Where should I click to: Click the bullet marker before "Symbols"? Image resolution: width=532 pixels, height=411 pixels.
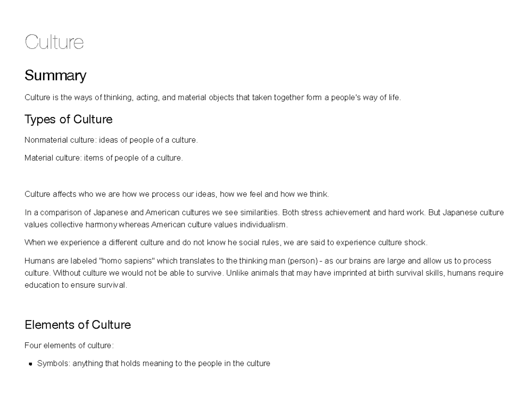click(31, 364)
